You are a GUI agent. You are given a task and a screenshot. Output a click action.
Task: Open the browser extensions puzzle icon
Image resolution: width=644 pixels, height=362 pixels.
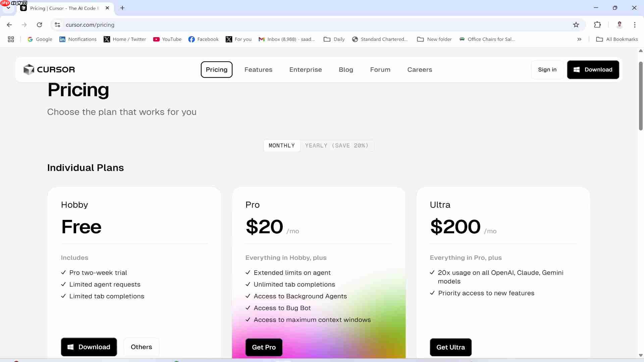[x=598, y=25]
